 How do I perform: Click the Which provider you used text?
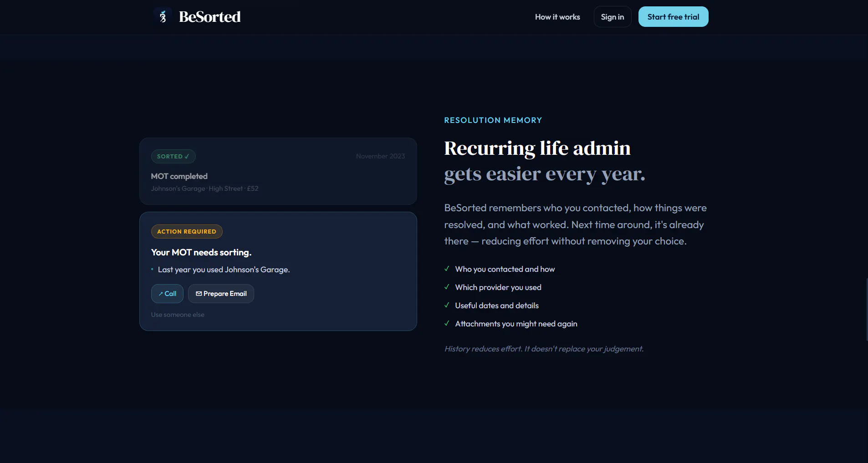(x=498, y=287)
